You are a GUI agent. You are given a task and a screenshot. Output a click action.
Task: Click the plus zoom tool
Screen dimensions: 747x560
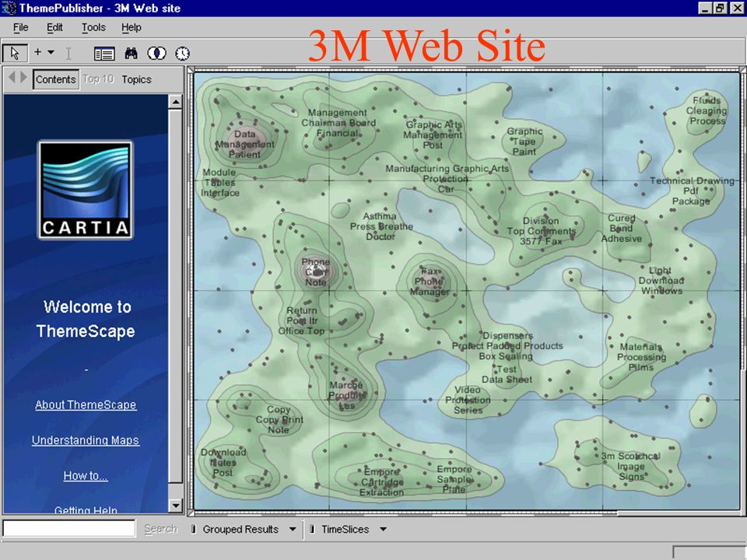37,52
